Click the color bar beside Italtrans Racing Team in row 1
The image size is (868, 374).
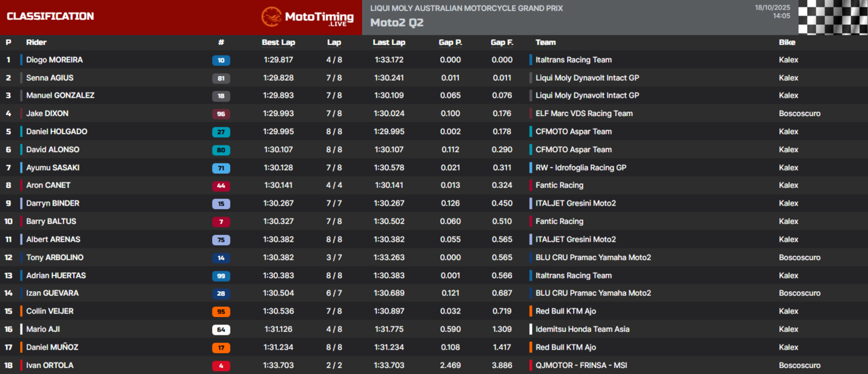531,60
